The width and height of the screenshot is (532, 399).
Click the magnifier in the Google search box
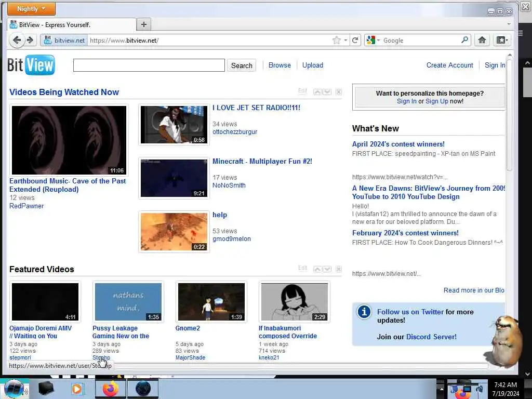(x=464, y=40)
